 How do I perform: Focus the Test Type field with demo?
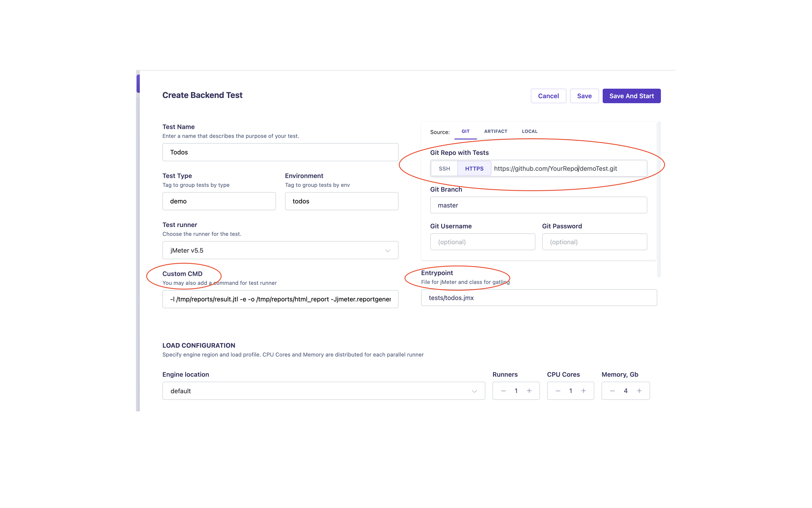[x=219, y=201]
